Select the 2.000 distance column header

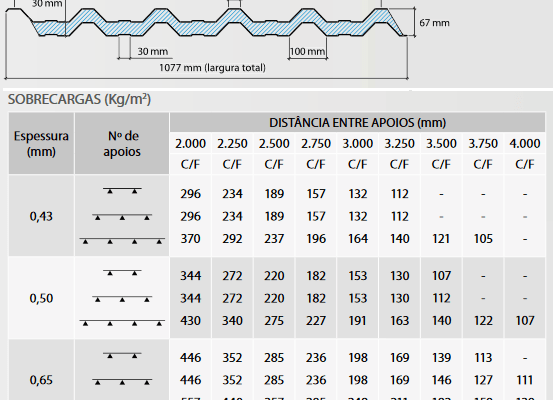tap(190, 144)
